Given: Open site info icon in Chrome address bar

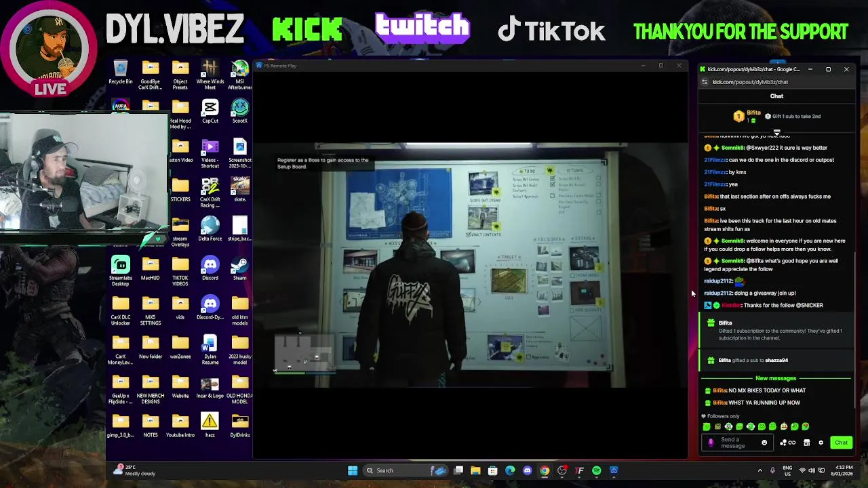Looking at the screenshot, I should click(x=705, y=82).
